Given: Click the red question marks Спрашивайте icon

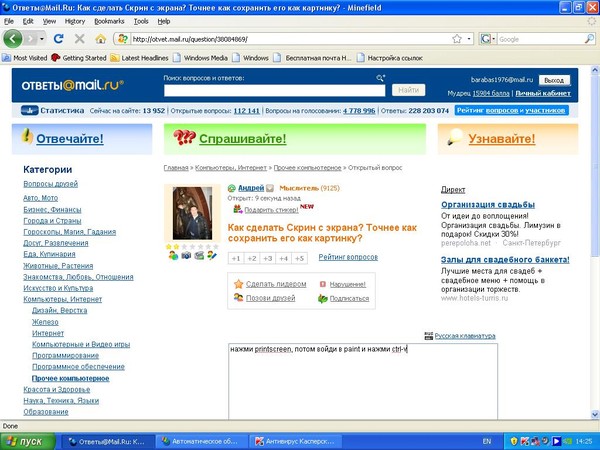Looking at the screenshot, I should click(184, 137).
